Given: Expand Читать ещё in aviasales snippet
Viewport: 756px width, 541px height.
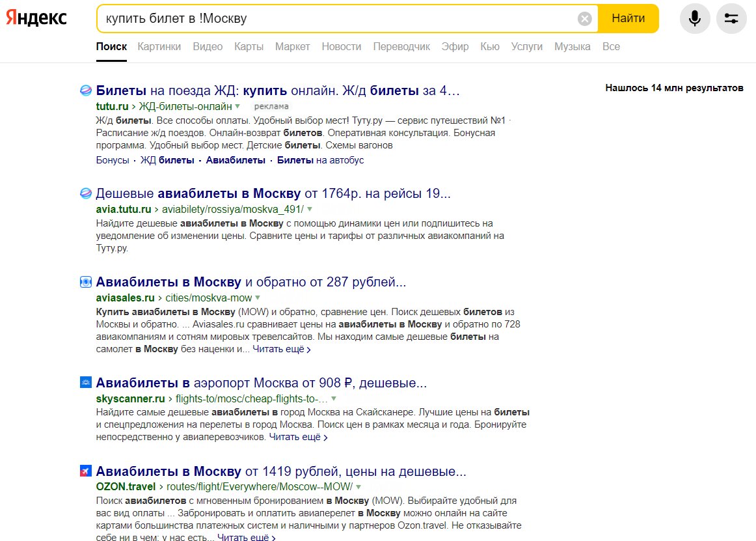Looking at the screenshot, I should click(x=282, y=349).
